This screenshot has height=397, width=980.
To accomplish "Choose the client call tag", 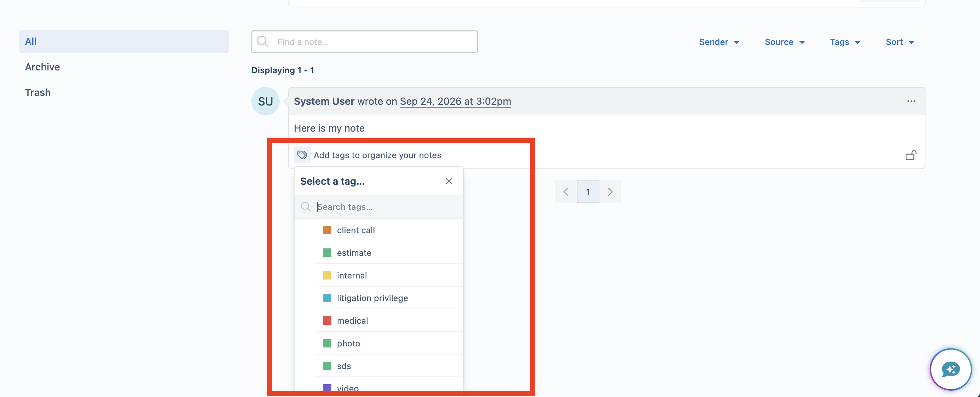I will click(x=390, y=230).
